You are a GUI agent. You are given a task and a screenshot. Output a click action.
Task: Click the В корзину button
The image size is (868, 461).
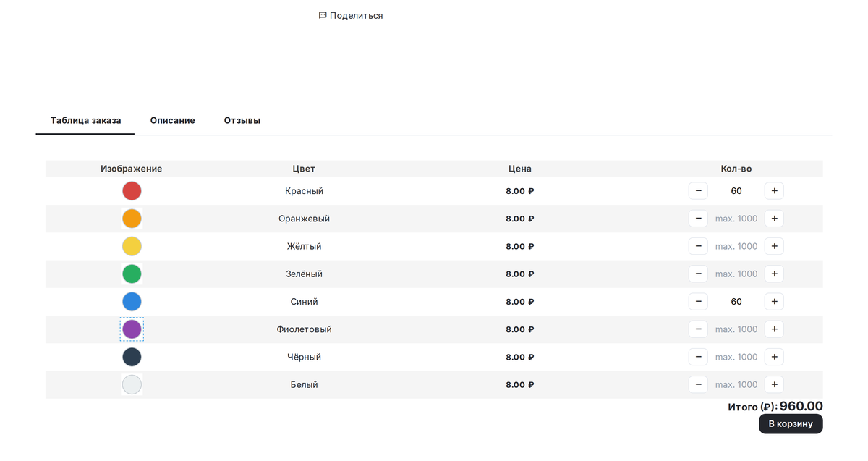point(791,424)
